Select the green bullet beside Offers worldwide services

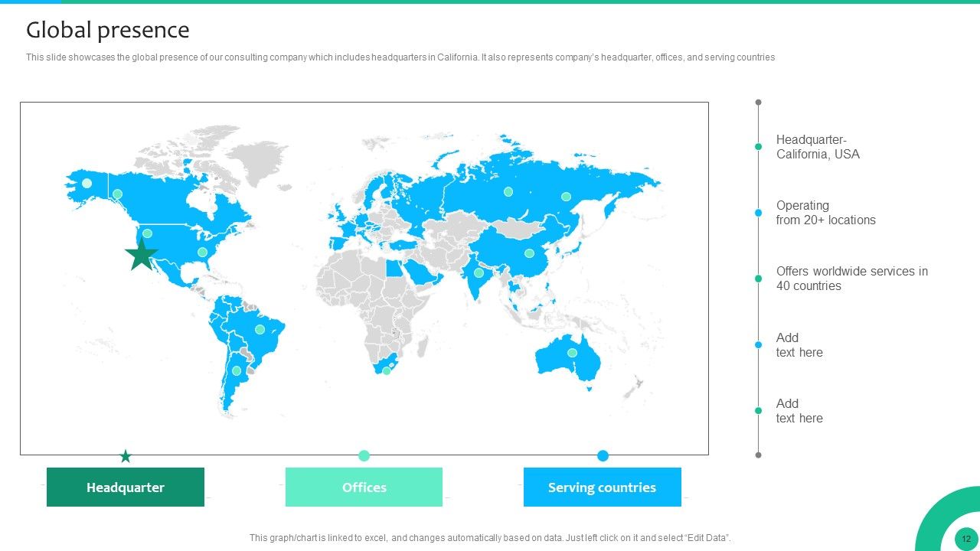tap(758, 279)
